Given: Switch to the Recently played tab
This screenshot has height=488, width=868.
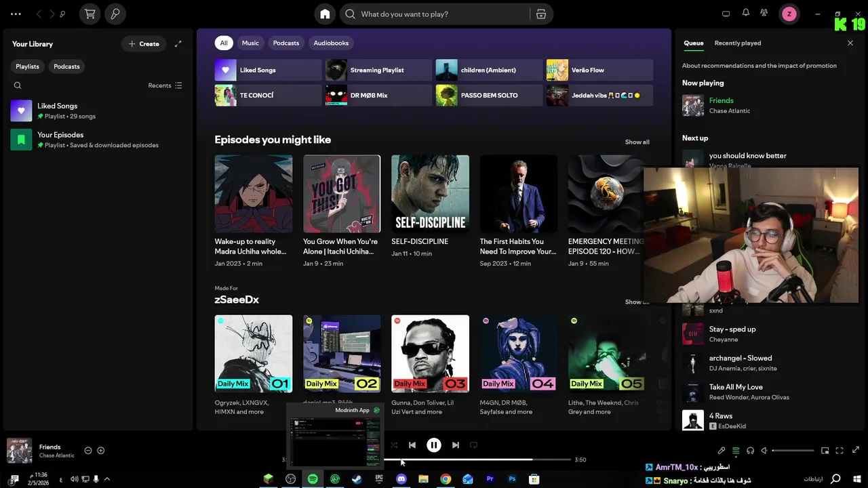Looking at the screenshot, I should (x=737, y=43).
